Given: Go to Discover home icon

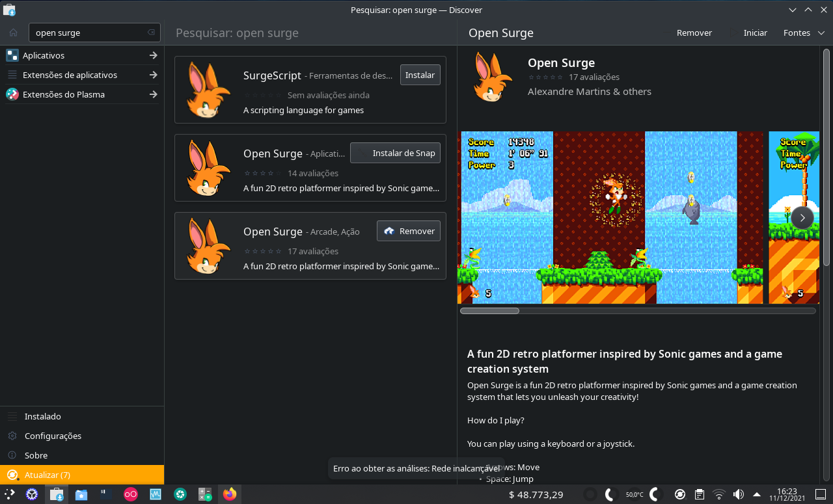Looking at the screenshot, I should [x=13, y=33].
